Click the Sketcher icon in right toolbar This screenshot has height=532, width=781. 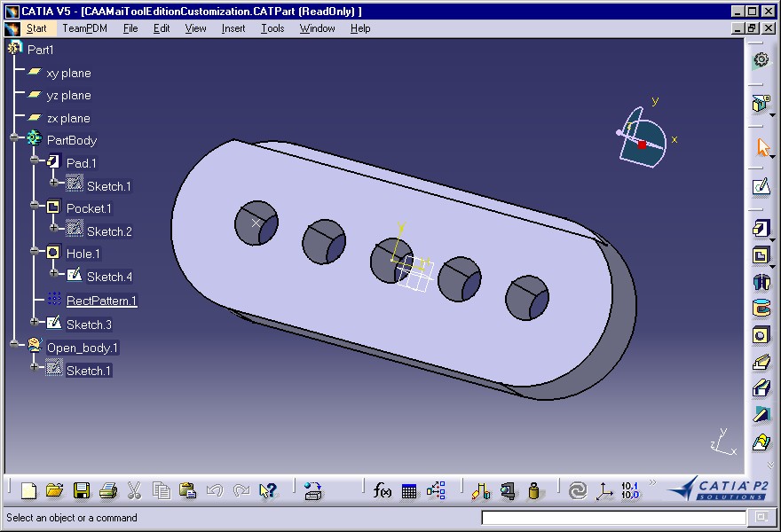pyautogui.click(x=761, y=186)
